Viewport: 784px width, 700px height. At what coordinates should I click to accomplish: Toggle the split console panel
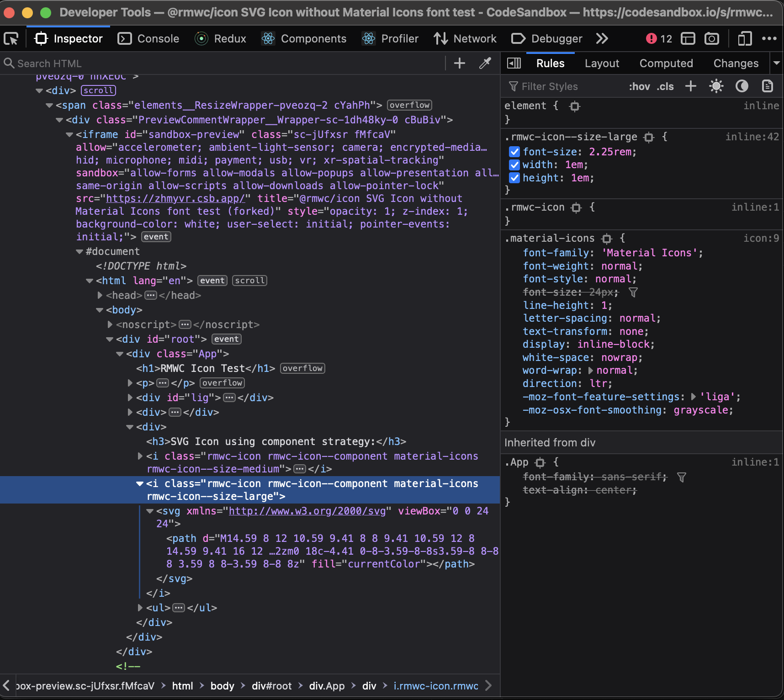[x=688, y=38]
